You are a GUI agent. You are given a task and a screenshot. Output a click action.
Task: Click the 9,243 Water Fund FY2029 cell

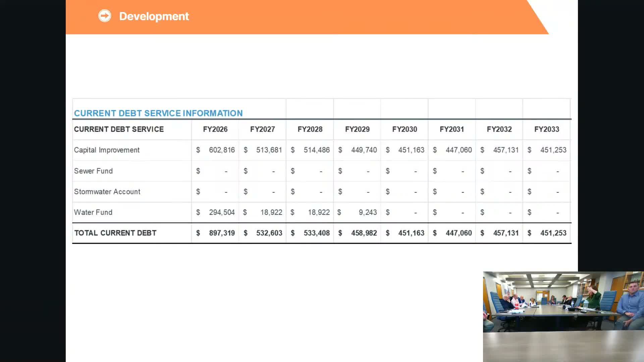tap(367, 213)
